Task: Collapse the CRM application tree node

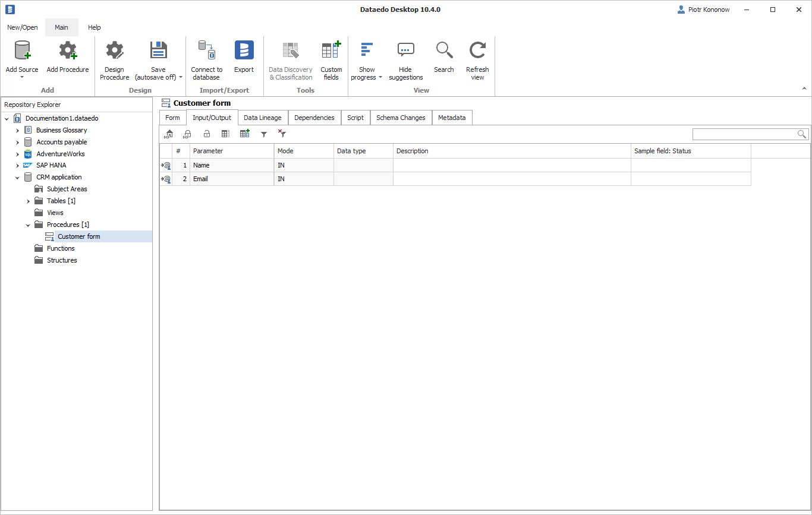Action: (x=18, y=177)
